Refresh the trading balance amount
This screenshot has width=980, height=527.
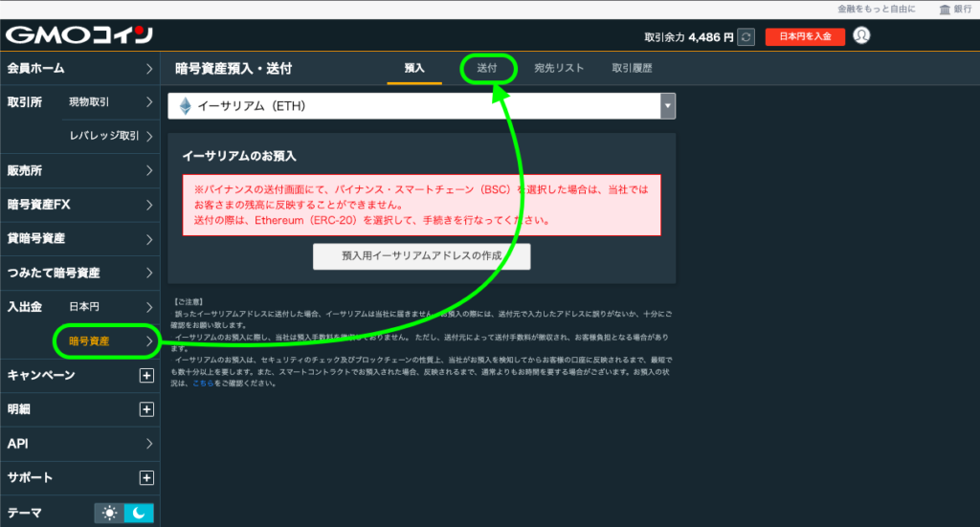[x=746, y=37]
